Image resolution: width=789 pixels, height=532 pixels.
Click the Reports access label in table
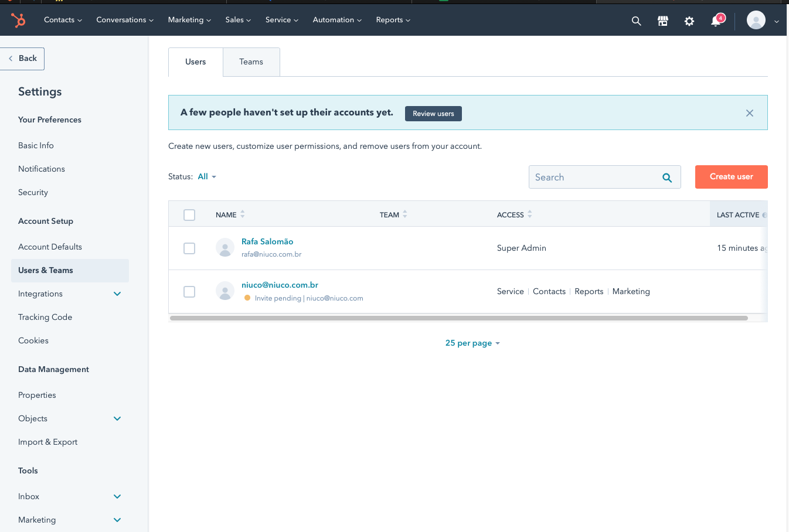[x=589, y=291]
